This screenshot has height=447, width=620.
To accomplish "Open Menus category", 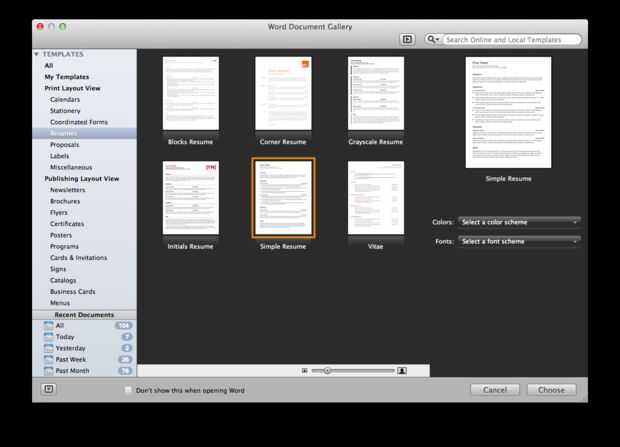I will coord(60,303).
